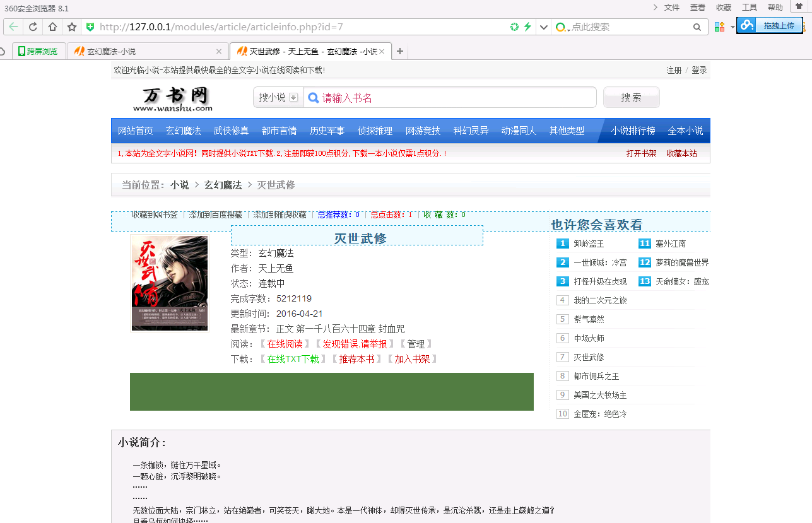Bookmark this page with the star icon
This screenshot has width=812, height=523.
(x=72, y=27)
